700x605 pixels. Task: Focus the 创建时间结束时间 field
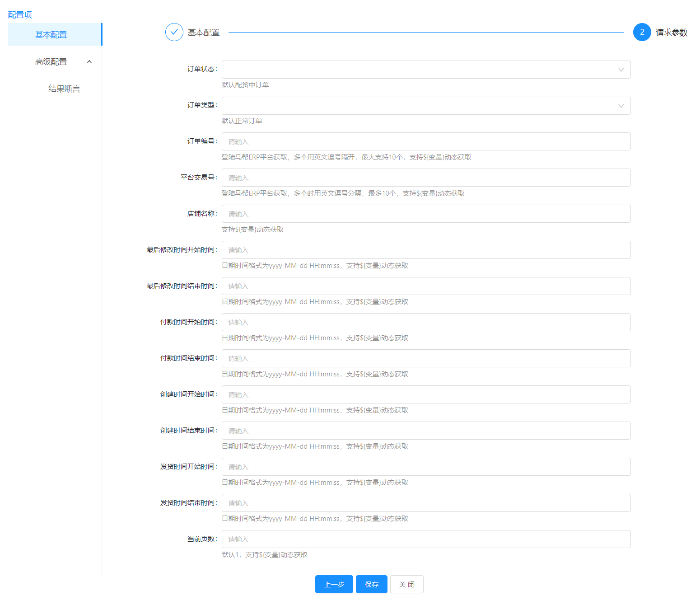click(x=425, y=431)
